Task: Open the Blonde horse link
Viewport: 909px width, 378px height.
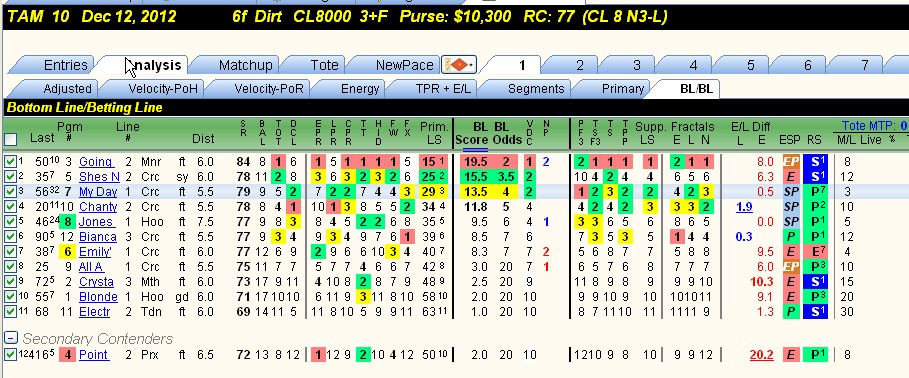Action: (98, 297)
